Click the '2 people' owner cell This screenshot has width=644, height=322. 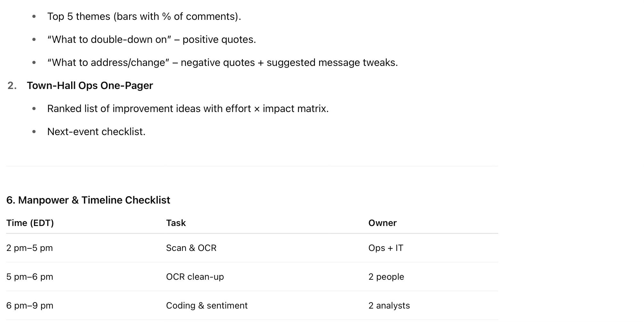tap(386, 277)
